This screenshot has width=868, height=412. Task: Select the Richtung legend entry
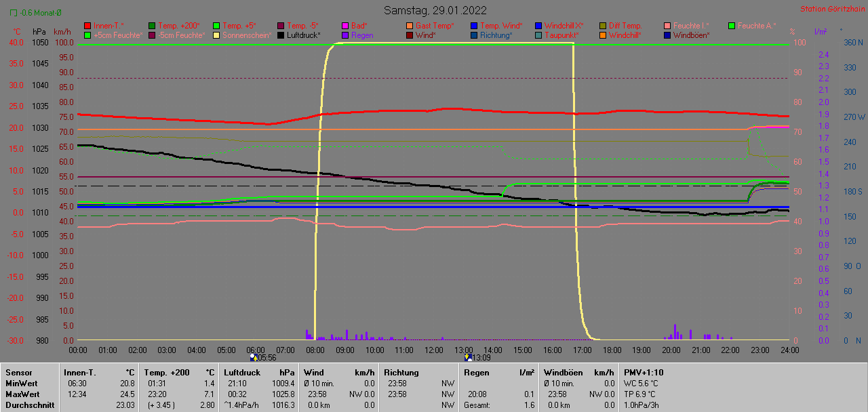point(492,35)
